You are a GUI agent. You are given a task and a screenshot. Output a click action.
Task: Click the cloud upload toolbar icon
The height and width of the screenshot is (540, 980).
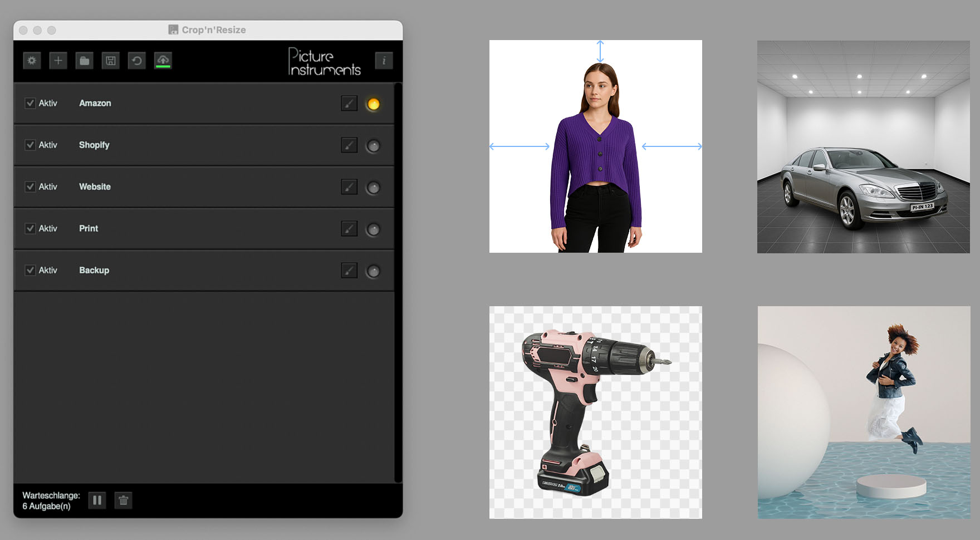tap(163, 61)
